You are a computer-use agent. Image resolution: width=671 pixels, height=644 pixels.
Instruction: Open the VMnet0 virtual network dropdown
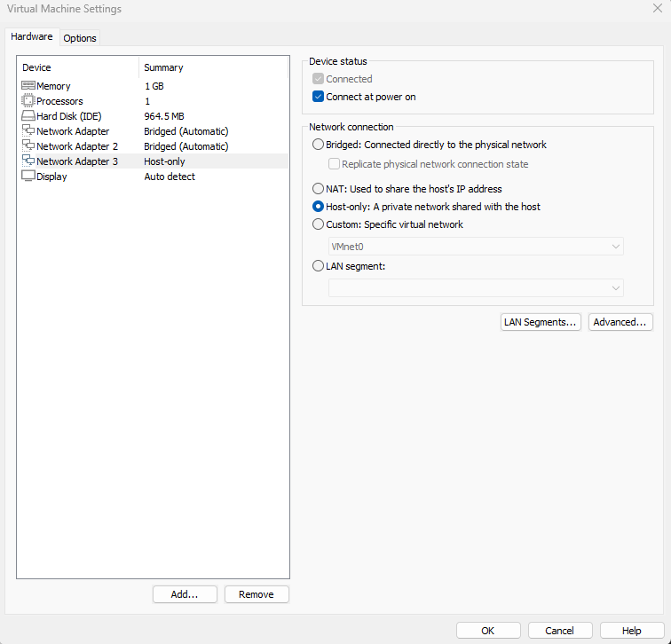pyautogui.click(x=476, y=247)
